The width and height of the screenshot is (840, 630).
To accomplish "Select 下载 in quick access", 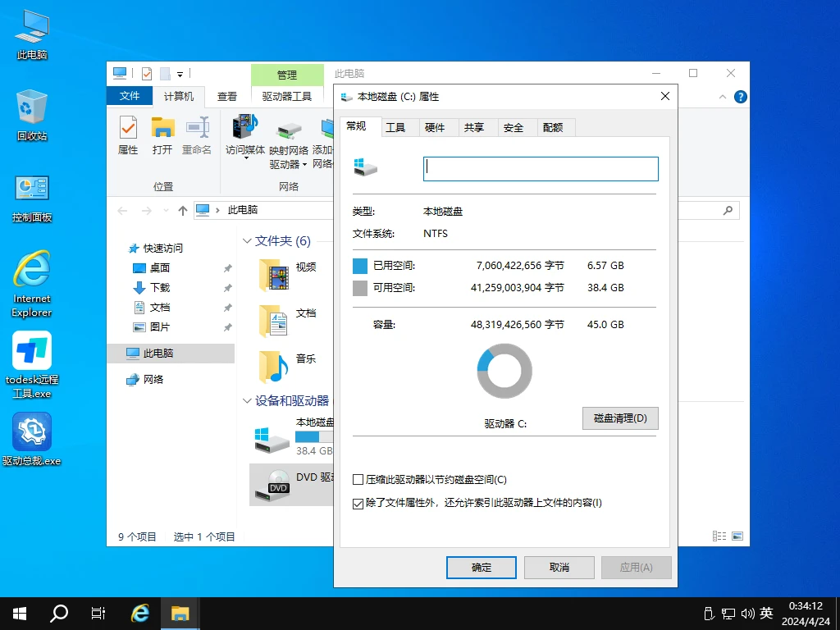I will pyautogui.click(x=160, y=288).
